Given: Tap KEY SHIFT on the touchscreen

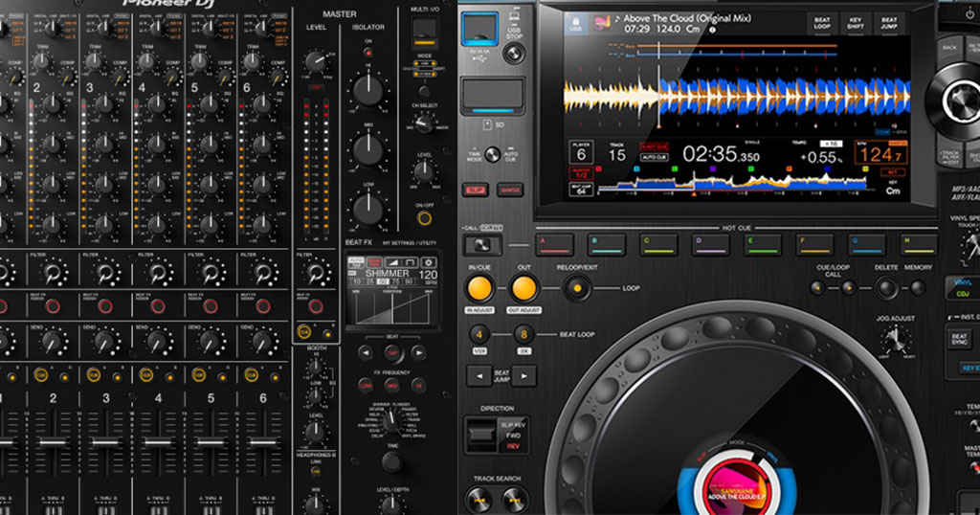Looking at the screenshot, I should 856,23.
